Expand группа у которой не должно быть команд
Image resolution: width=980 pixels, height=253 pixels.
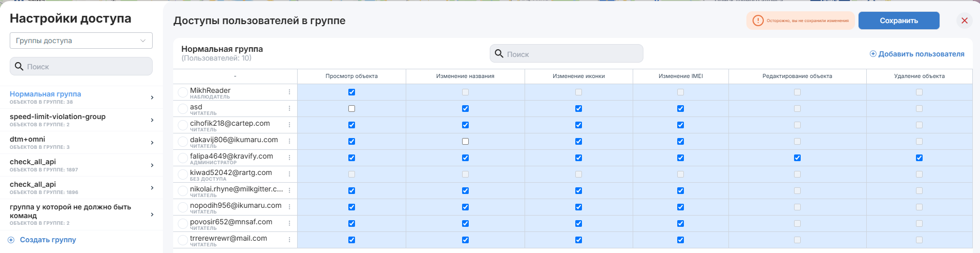[x=152, y=215]
